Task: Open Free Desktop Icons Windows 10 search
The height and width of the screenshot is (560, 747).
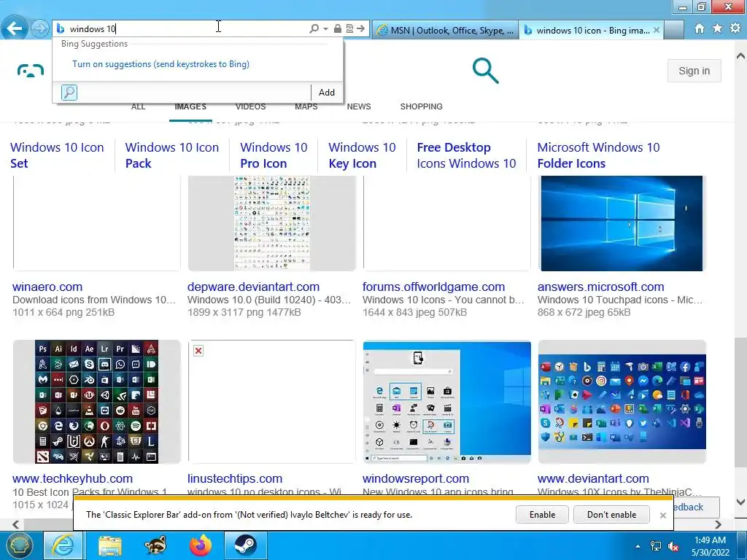Action: (466, 155)
